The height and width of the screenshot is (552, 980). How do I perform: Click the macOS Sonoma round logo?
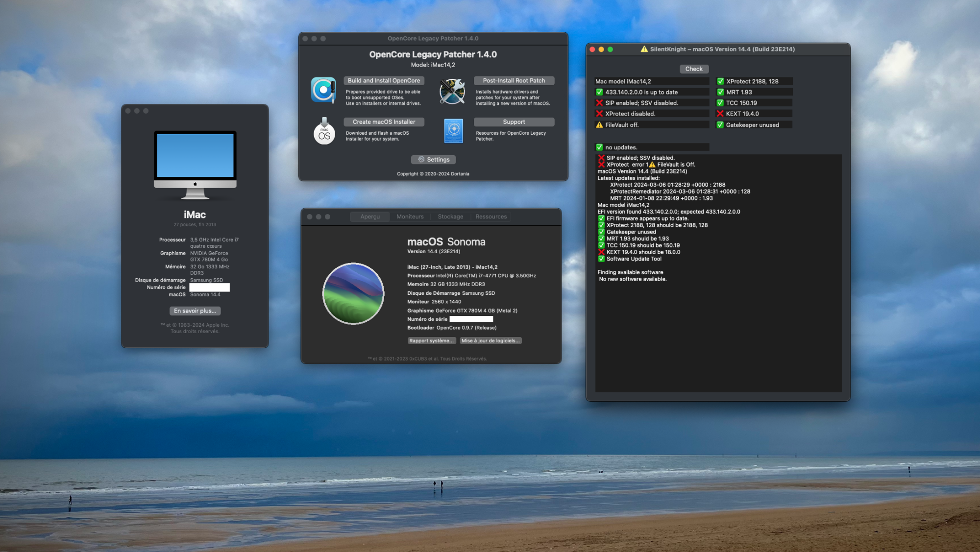point(353,293)
